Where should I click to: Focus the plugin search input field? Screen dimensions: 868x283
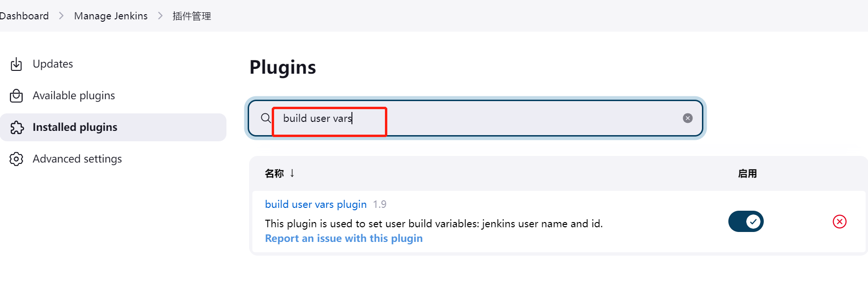476,118
